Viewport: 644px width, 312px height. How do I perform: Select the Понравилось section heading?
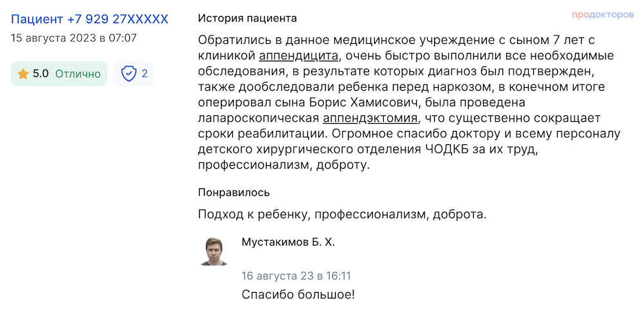click(234, 192)
